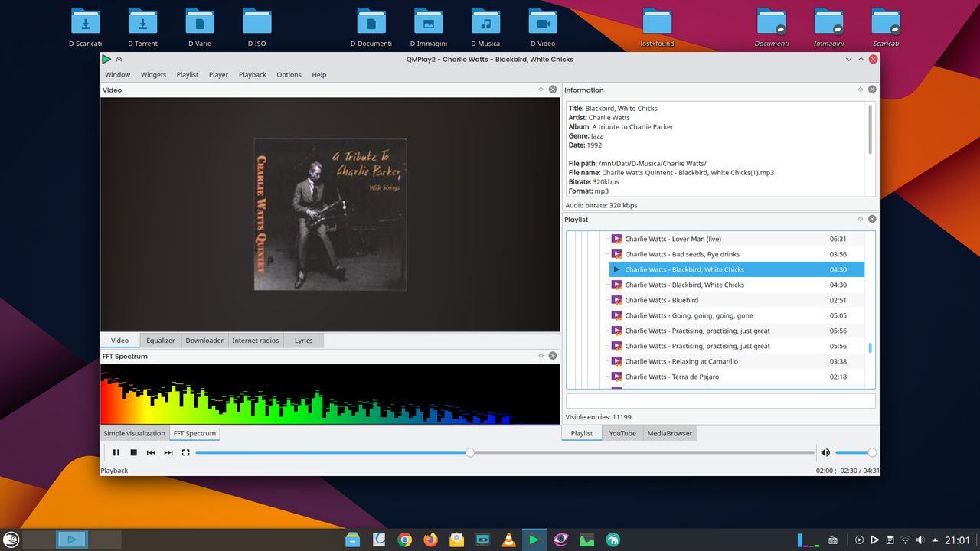
Task: Stop playback with the stop button
Action: coord(133,452)
